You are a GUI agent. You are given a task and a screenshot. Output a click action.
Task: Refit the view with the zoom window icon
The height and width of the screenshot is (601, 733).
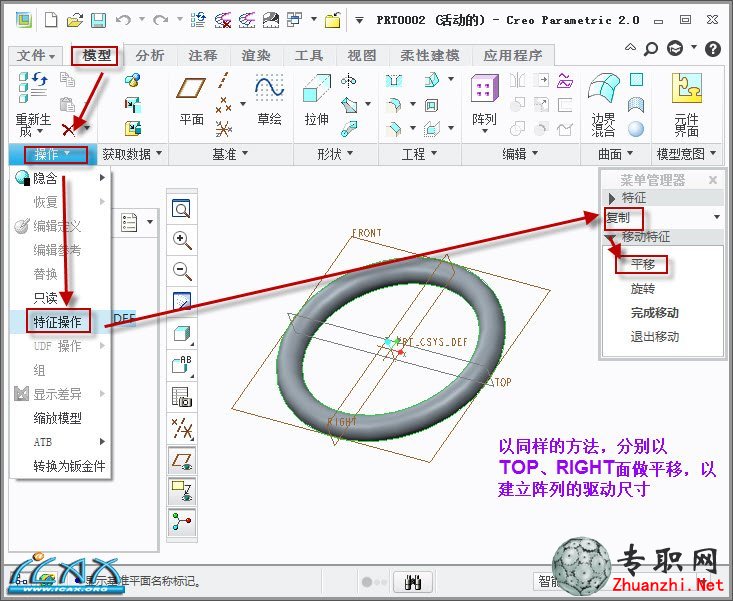(x=181, y=208)
